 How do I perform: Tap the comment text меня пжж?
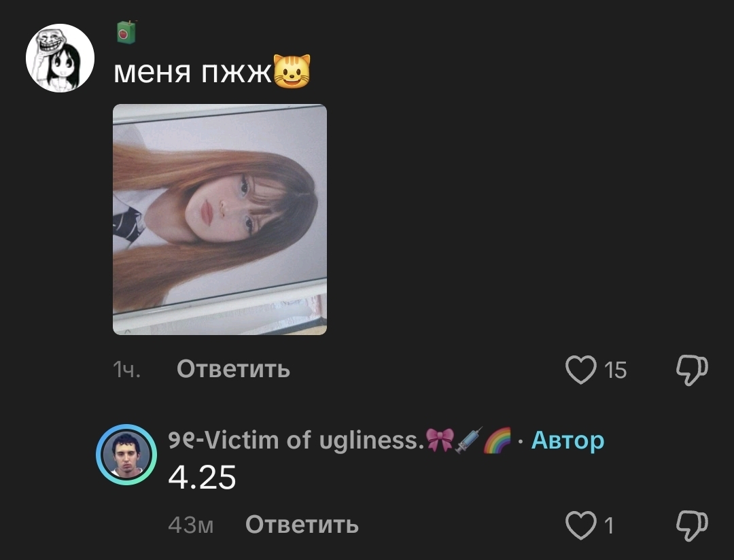(192, 71)
